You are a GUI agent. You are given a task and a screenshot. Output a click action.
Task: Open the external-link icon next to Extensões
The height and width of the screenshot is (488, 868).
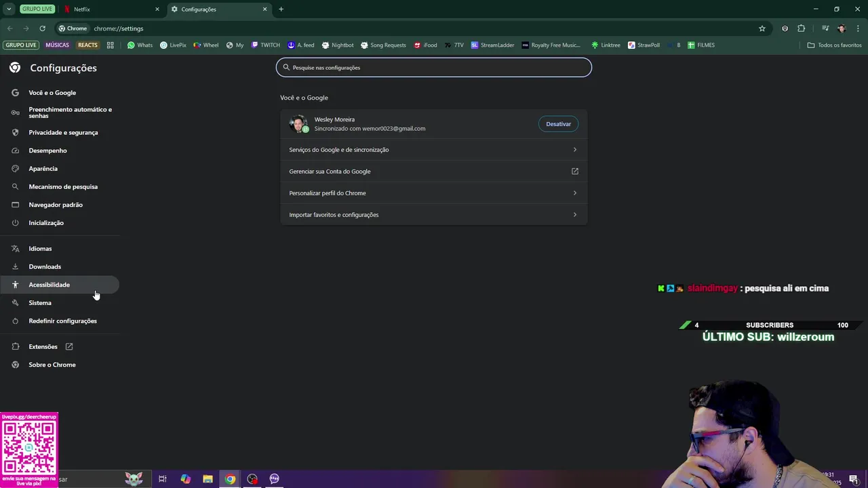pos(69,346)
